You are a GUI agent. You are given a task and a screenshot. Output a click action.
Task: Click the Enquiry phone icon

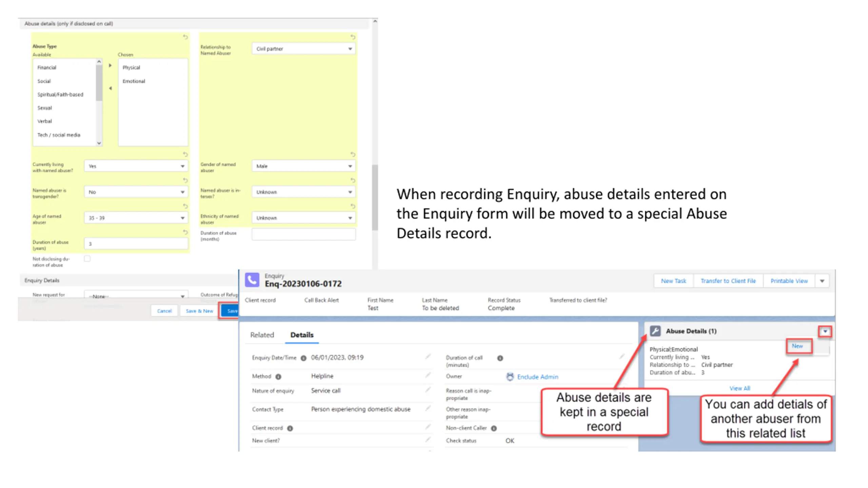pos(252,280)
